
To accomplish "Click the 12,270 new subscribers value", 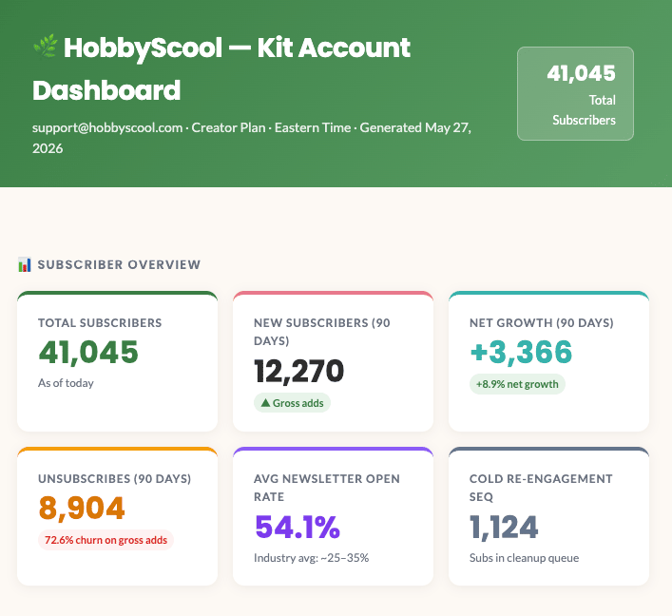I will tap(298, 371).
